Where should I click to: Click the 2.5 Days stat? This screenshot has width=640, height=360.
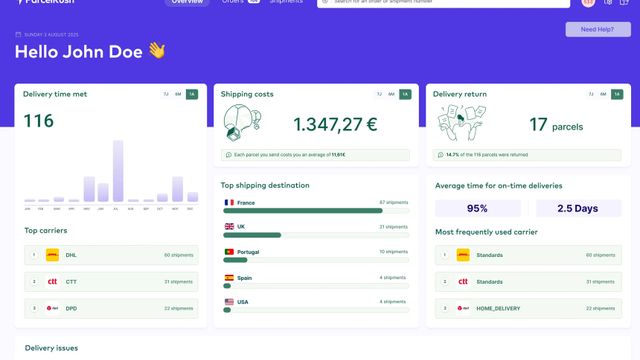pyautogui.click(x=578, y=209)
